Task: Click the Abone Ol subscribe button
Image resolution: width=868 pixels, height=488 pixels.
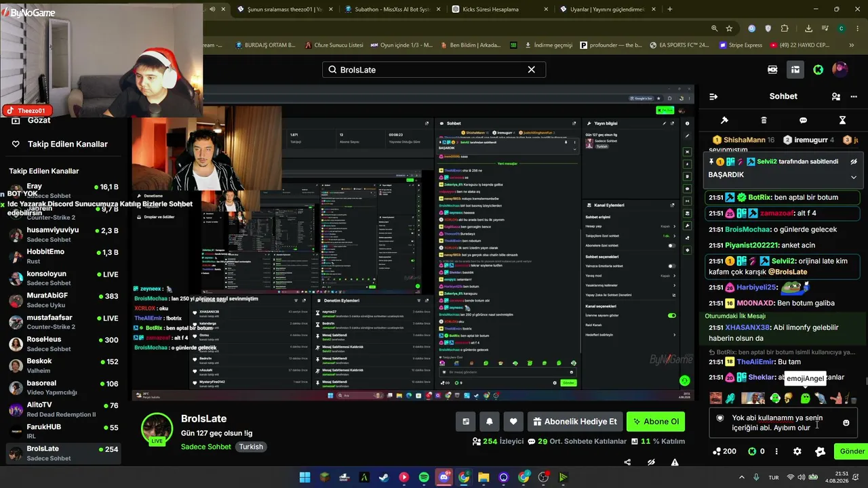Action: (x=655, y=422)
